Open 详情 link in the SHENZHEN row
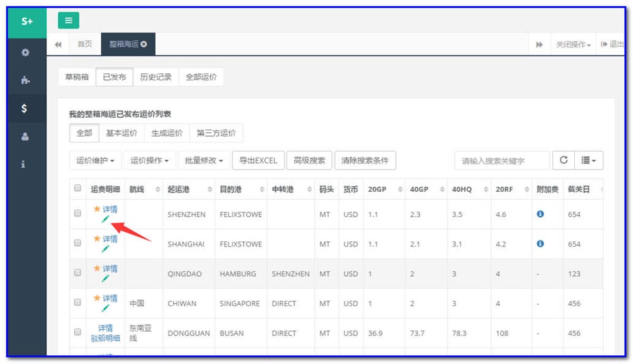The image size is (633, 364). tap(110, 209)
